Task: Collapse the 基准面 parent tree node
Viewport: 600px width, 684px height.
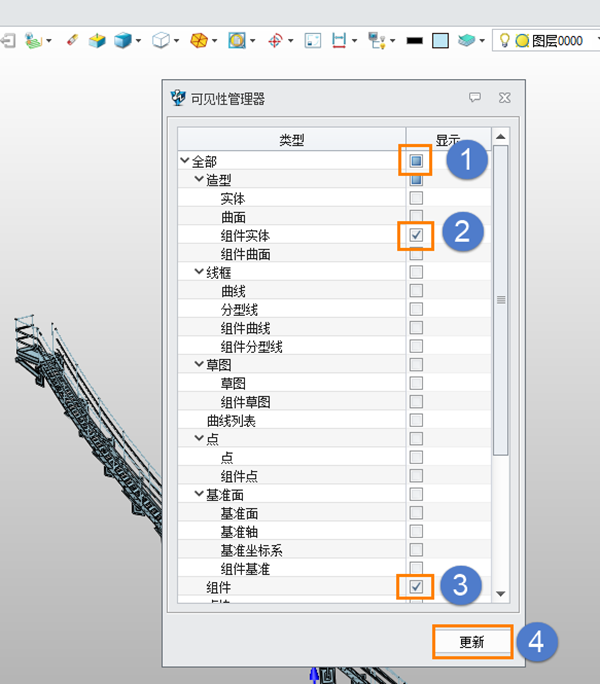Action: click(199, 494)
